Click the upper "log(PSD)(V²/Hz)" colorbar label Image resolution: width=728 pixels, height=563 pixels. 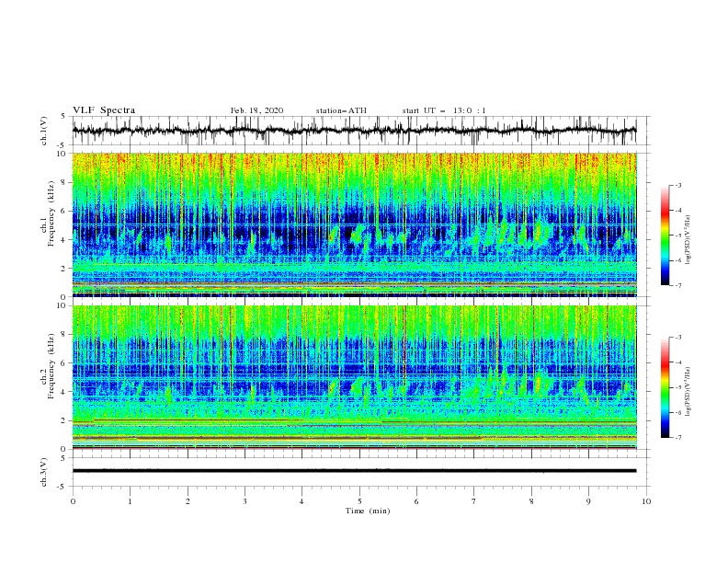pyautogui.click(x=688, y=240)
